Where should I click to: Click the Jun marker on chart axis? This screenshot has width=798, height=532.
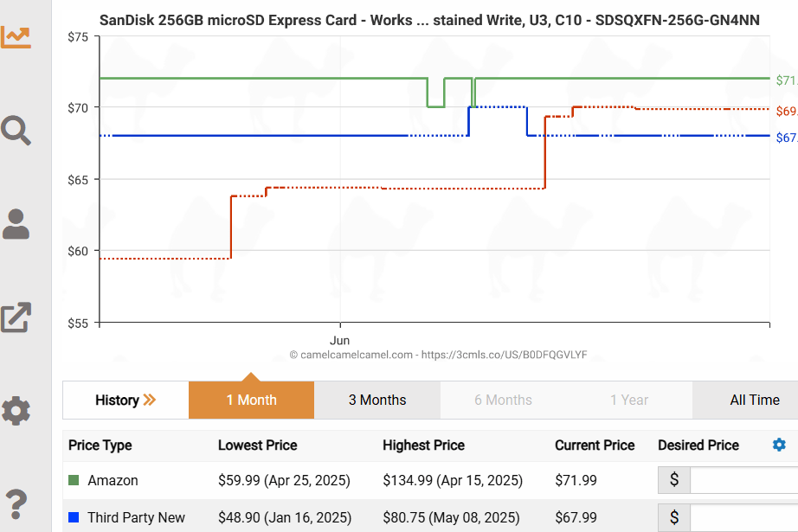[x=339, y=340]
